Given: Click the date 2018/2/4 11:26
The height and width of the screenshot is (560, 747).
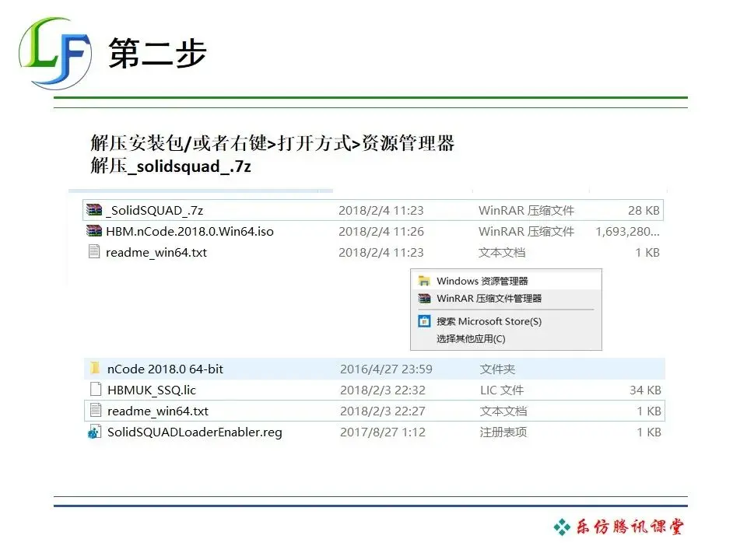Looking at the screenshot, I should pyautogui.click(x=381, y=232).
